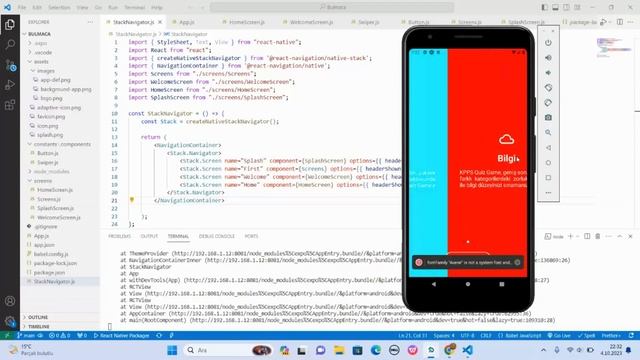The width and height of the screenshot is (640, 360).
Task: Click the emulator zoom magnifier icon
Action: point(548,133)
